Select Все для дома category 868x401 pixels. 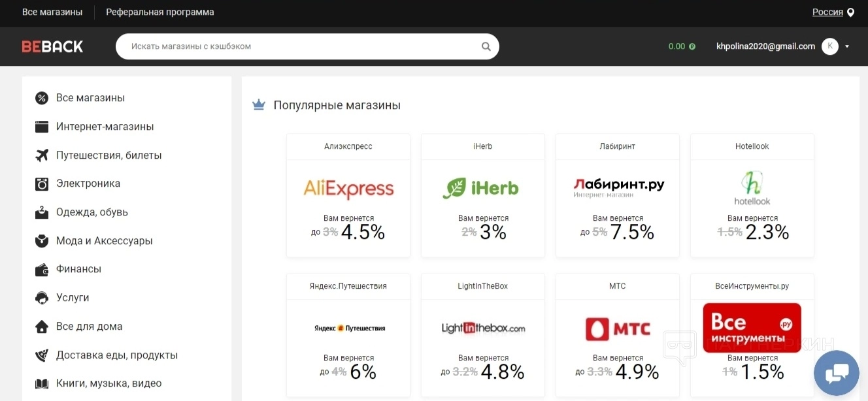coord(89,327)
